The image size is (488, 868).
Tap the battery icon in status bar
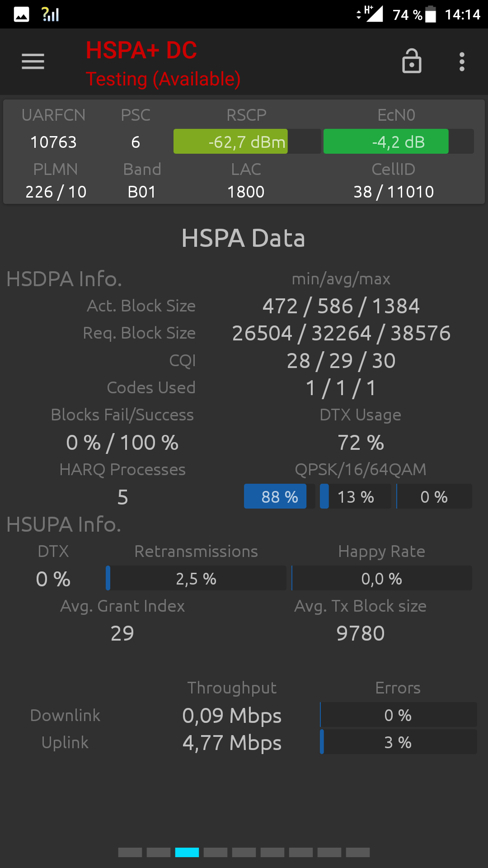[431, 14]
